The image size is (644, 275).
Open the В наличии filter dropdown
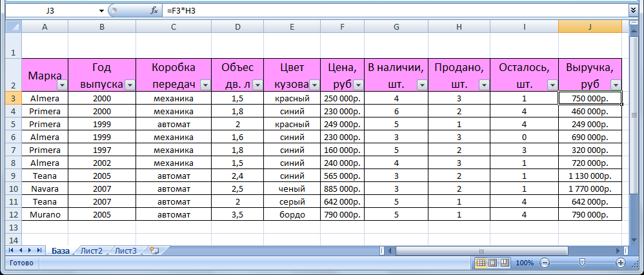tap(422, 85)
